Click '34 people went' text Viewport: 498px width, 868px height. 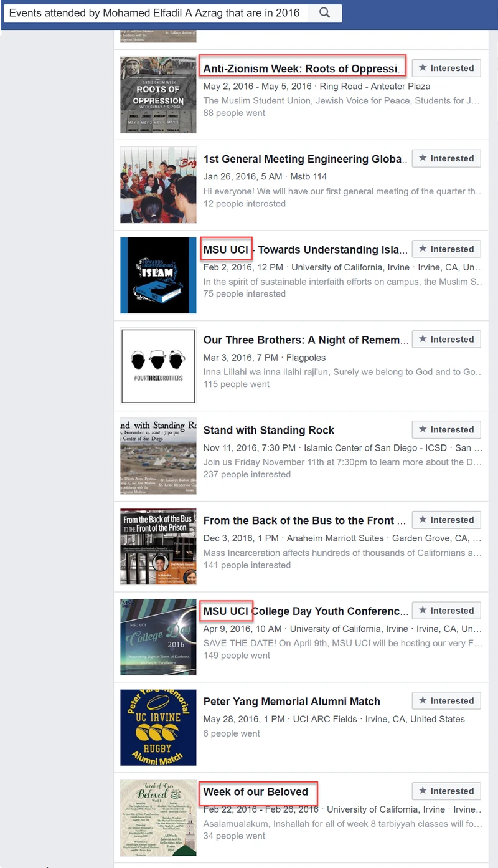coord(234,836)
